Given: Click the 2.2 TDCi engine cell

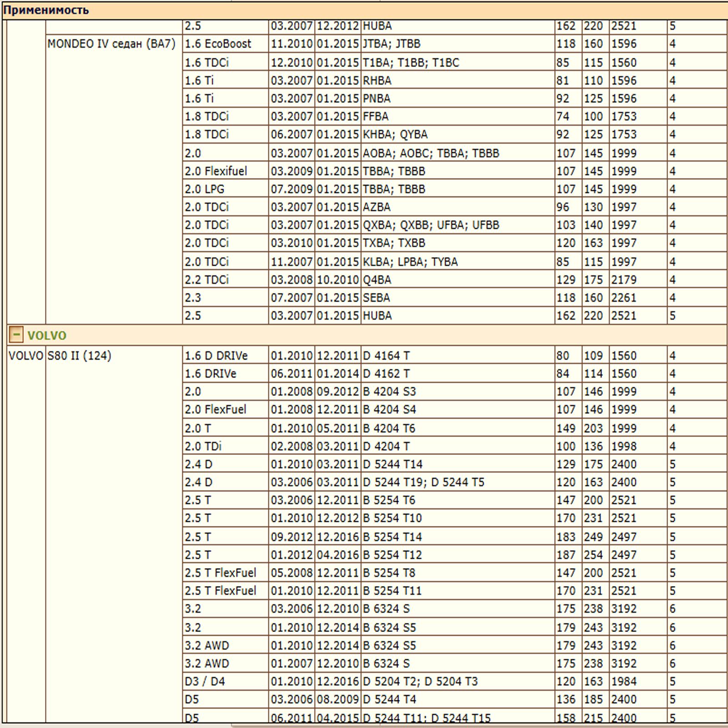Looking at the screenshot, I should tap(207, 279).
